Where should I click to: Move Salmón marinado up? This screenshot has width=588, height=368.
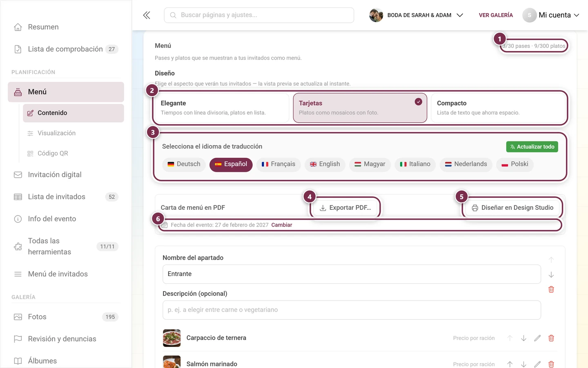point(510,364)
